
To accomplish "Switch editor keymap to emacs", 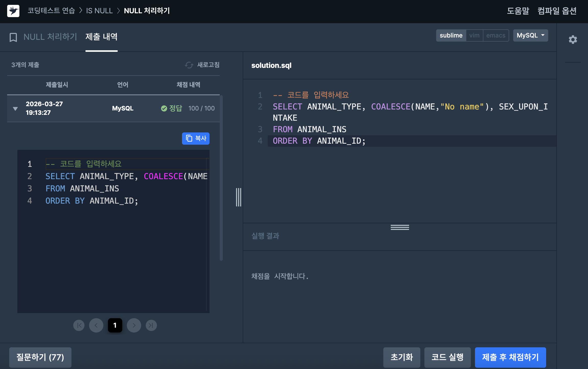I will click(496, 35).
